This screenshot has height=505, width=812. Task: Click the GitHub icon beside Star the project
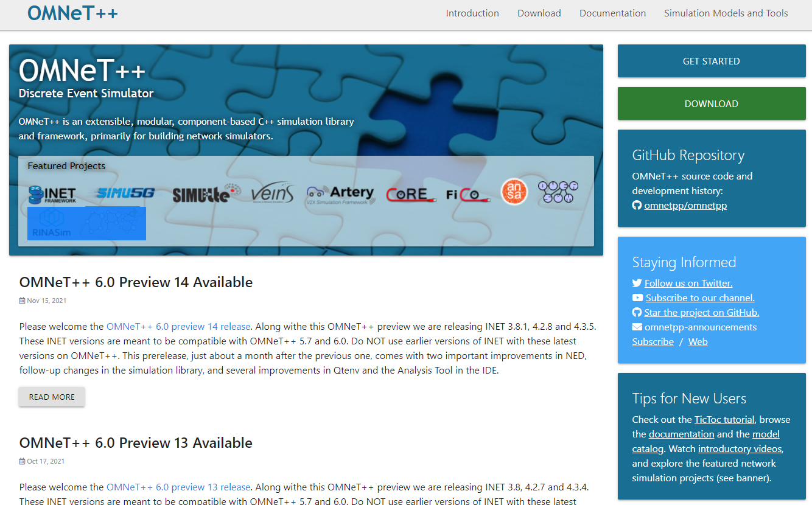point(637,312)
